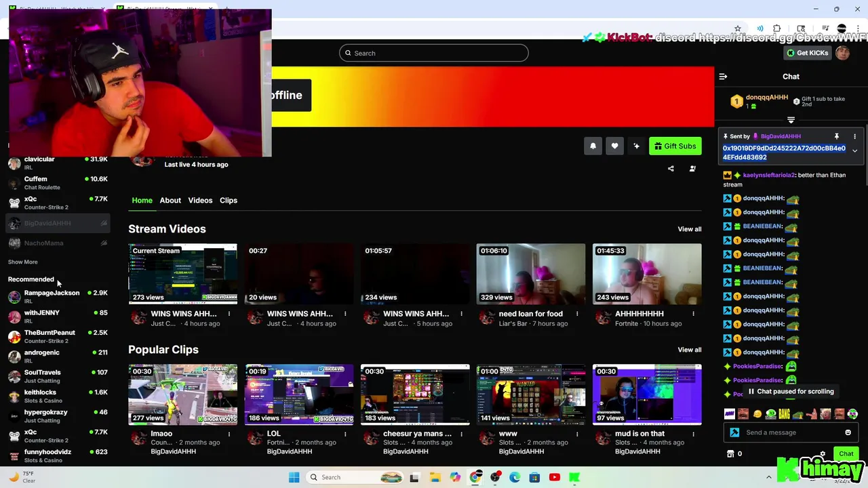The width and height of the screenshot is (868, 488).
Task: Open keithlocks recommended channel
Action: [x=58, y=396]
